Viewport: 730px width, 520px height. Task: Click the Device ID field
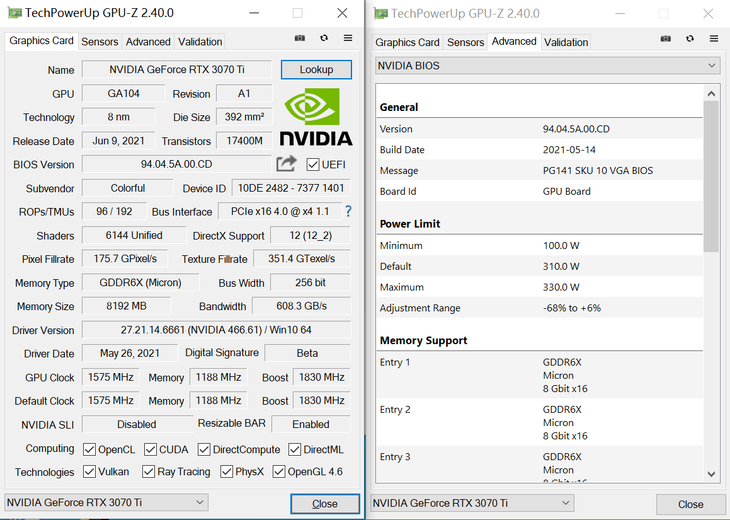tap(291, 188)
